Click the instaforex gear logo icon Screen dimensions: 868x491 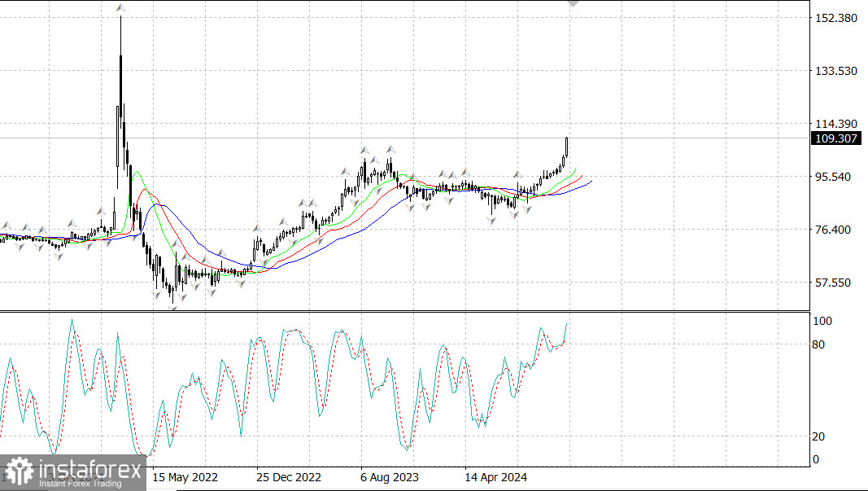[x=18, y=472]
